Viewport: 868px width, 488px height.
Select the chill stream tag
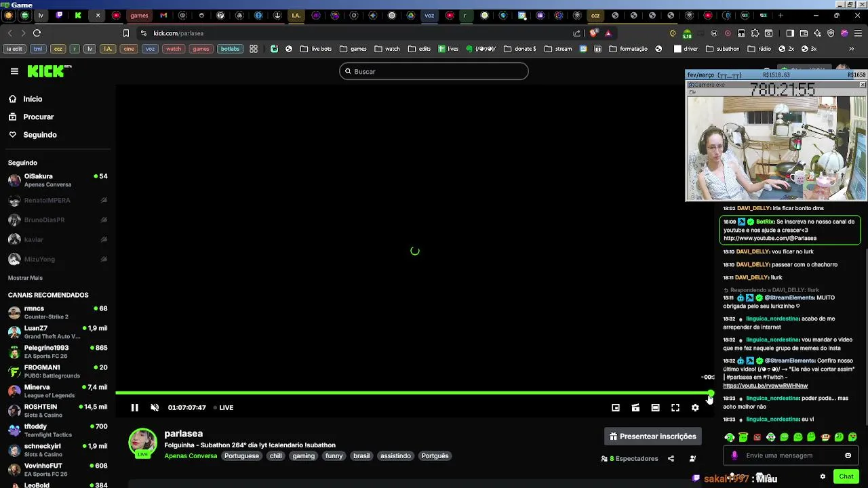[275, 456]
